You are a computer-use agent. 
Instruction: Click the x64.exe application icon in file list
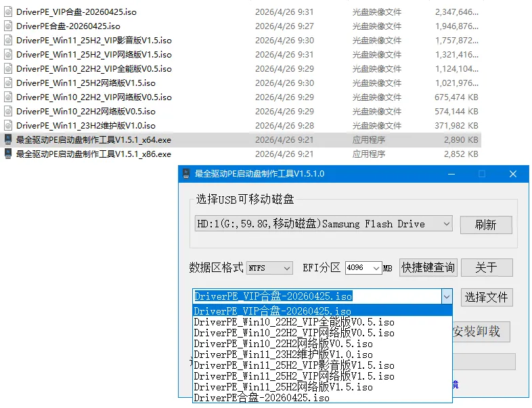8,140
